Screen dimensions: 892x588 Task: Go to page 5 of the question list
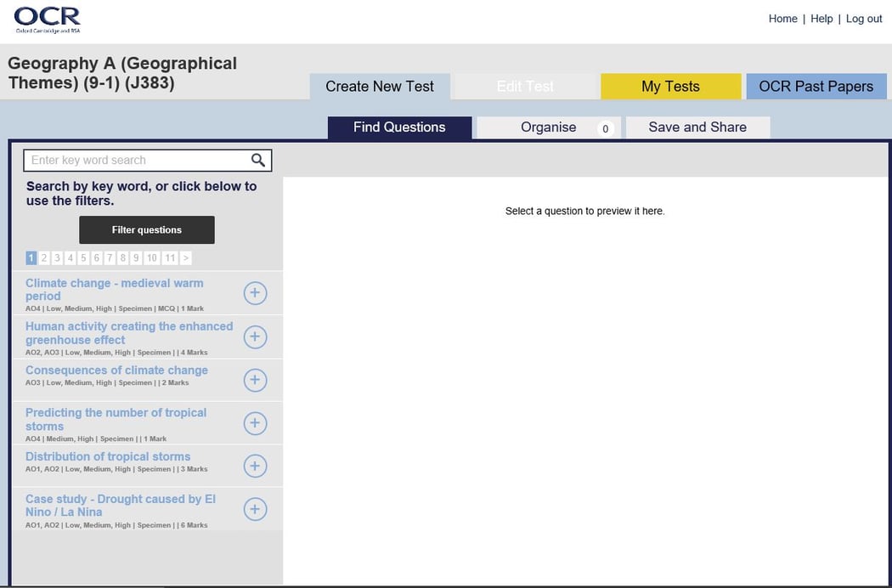click(82, 257)
